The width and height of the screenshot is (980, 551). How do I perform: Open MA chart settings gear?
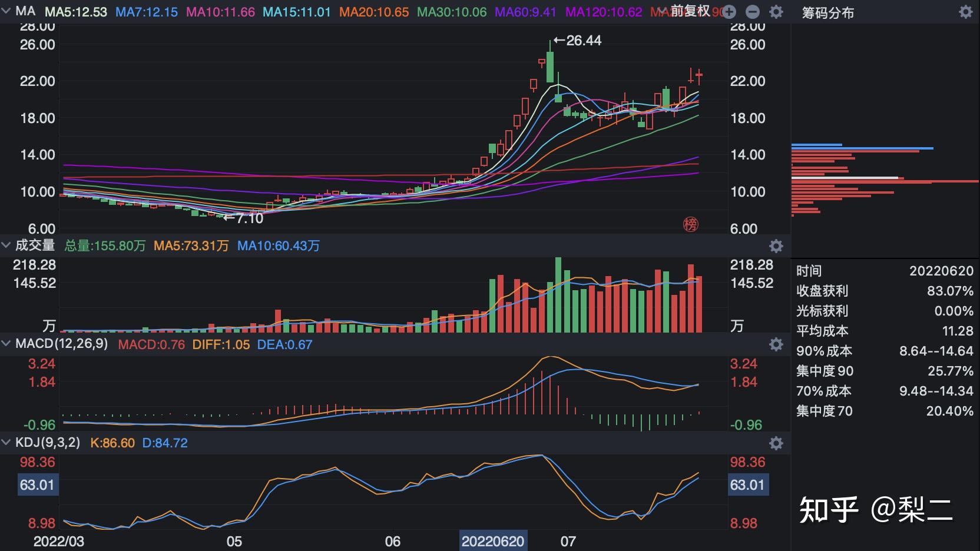click(x=776, y=12)
